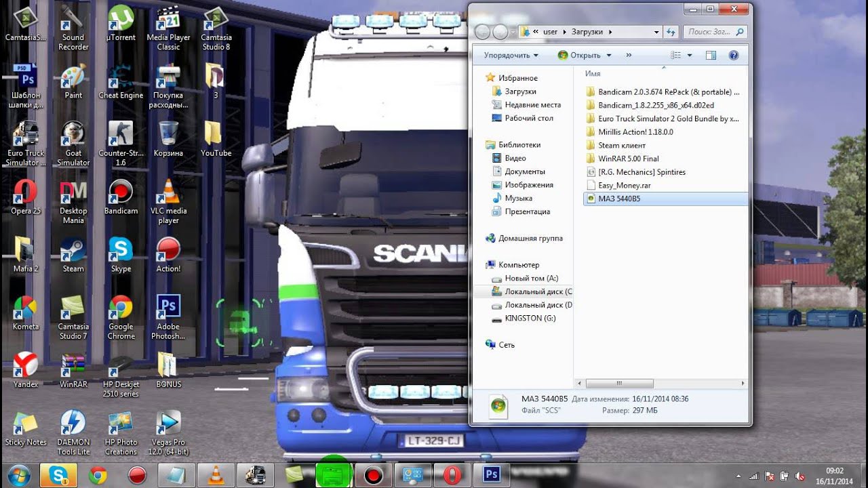This screenshot has height=488, width=868.
Task: Open WinRAR desktop shortcut
Action: (73, 370)
